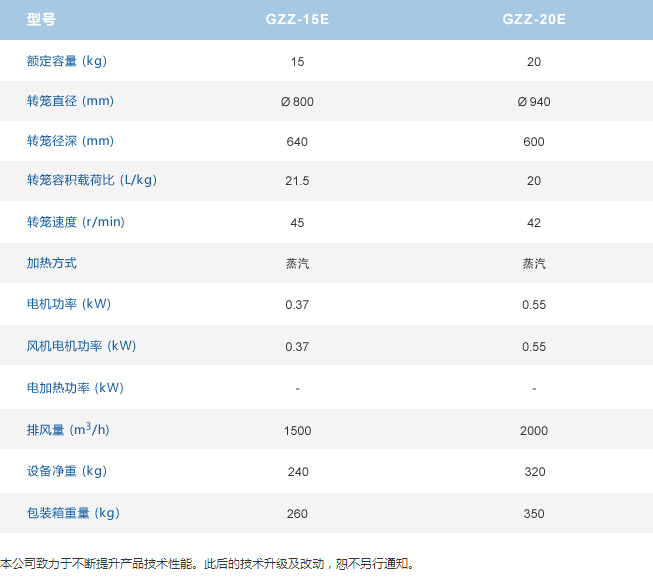Click the net weight value 320
The width and height of the screenshot is (653, 577).
point(535,472)
